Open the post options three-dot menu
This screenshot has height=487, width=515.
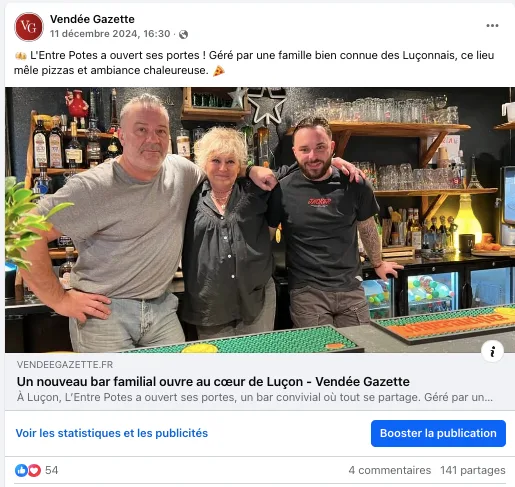tap(492, 26)
